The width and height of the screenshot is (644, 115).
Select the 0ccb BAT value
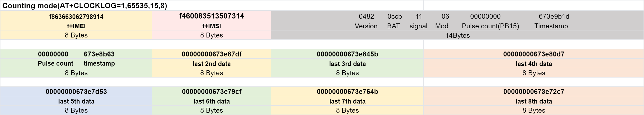point(395,16)
